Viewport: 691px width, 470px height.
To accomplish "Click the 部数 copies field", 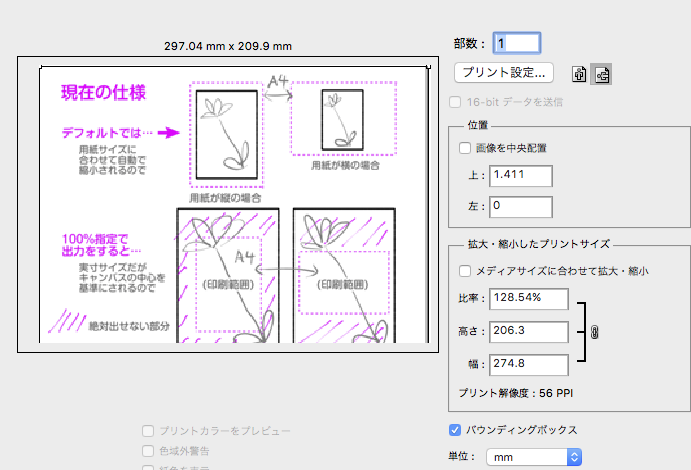I will pos(517,43).
